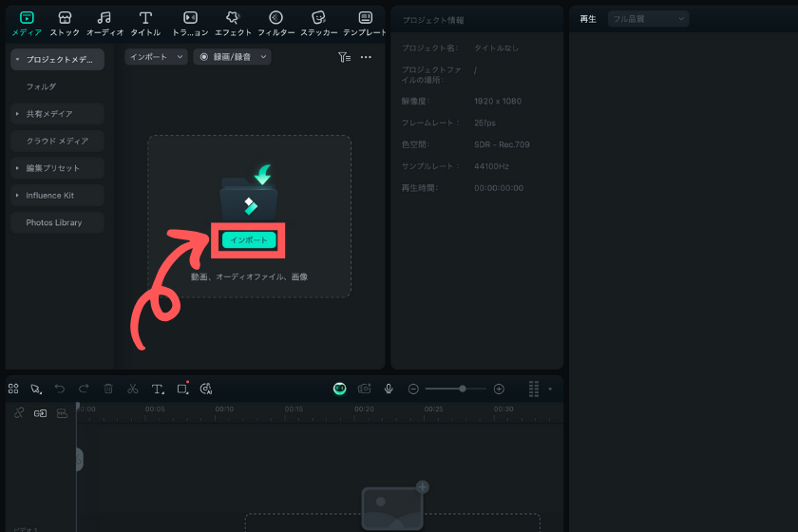798x532 pixels.
Task: Open the three-dots more options menu
Action: click(x=366, y=57)
